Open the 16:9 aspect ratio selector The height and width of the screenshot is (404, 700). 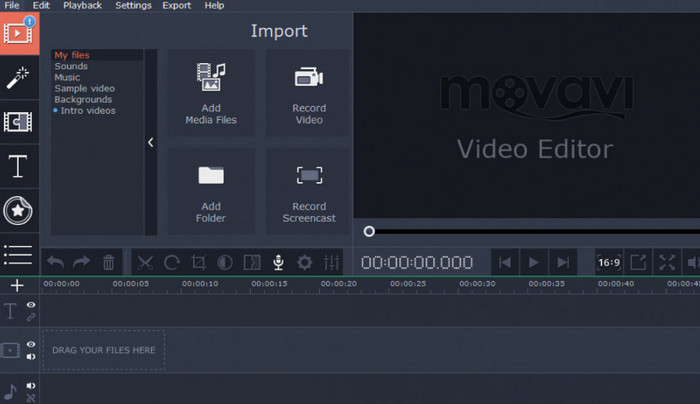pos(609,262)
